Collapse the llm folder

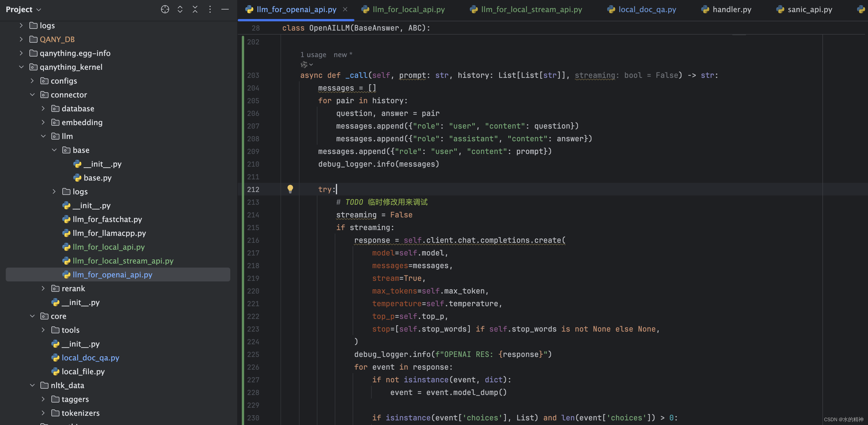(x=43, y=136)
